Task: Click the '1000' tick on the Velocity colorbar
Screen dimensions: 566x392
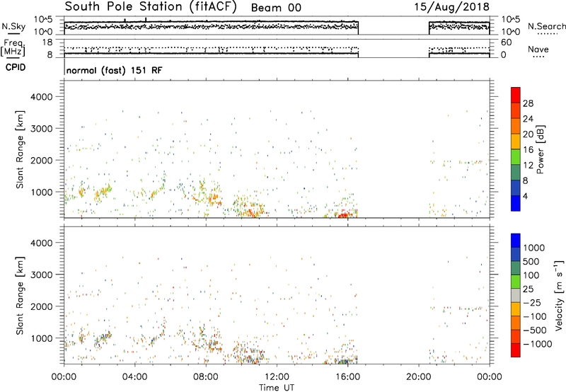Action: [534, 248]
